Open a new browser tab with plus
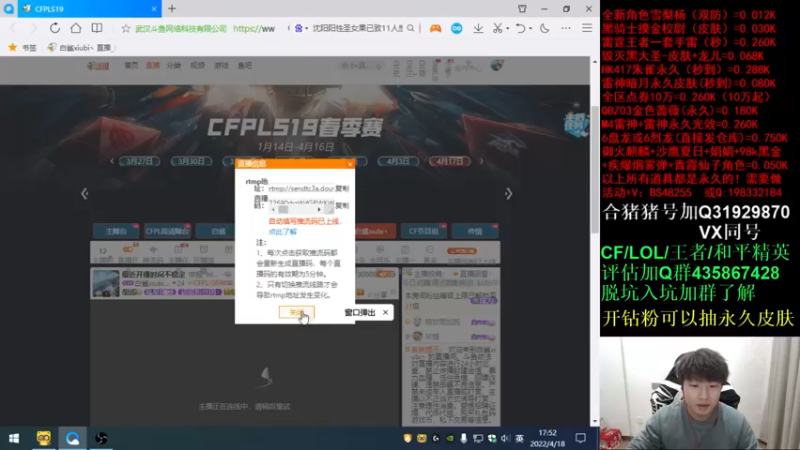The image size is (800, 450). pyautogui.click(x=172, y=9)
